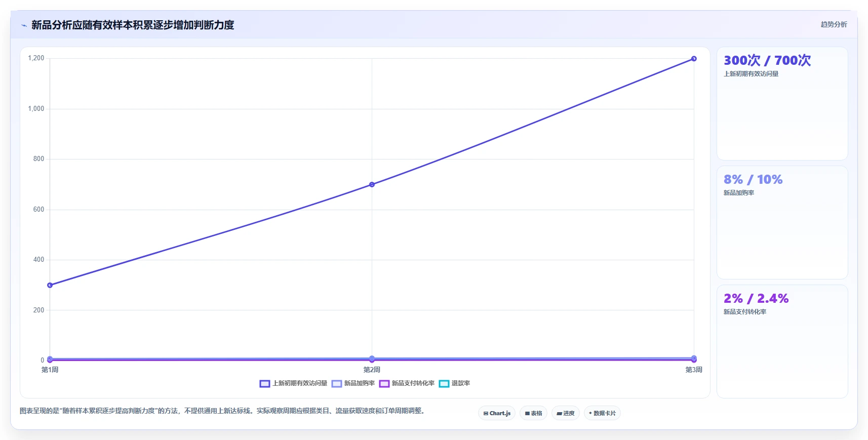Click the 第1周 x-axis label
This screenshot has height=440, width=868.
[x=50, y=370]
